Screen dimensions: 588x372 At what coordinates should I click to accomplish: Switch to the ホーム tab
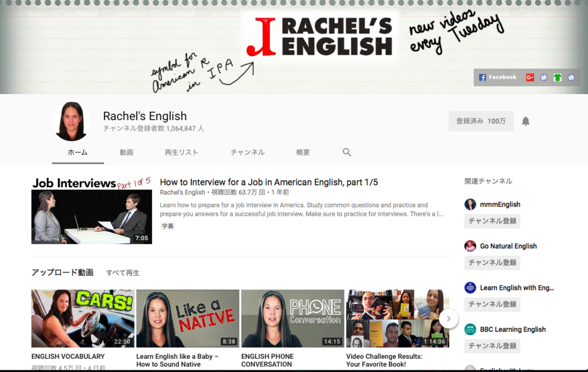coord(78,152)
